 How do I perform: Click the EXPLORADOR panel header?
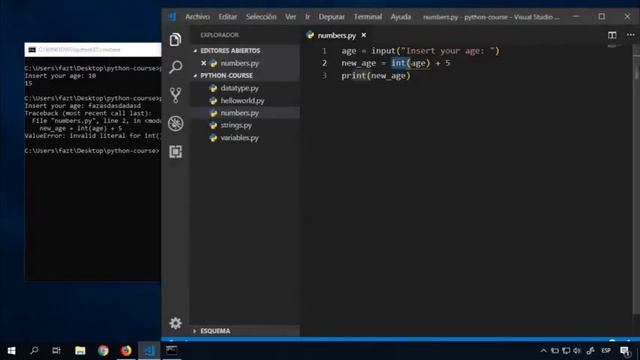click(x=220, y=35)
